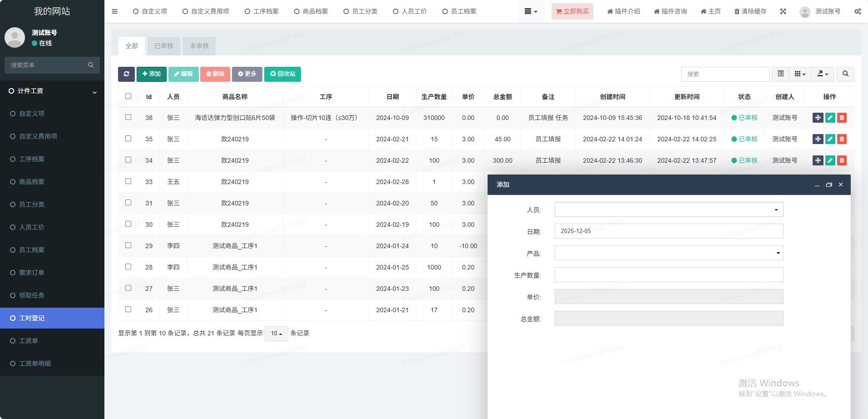
Task: Click the green edit icon for row 35
Action: point(830,139)
